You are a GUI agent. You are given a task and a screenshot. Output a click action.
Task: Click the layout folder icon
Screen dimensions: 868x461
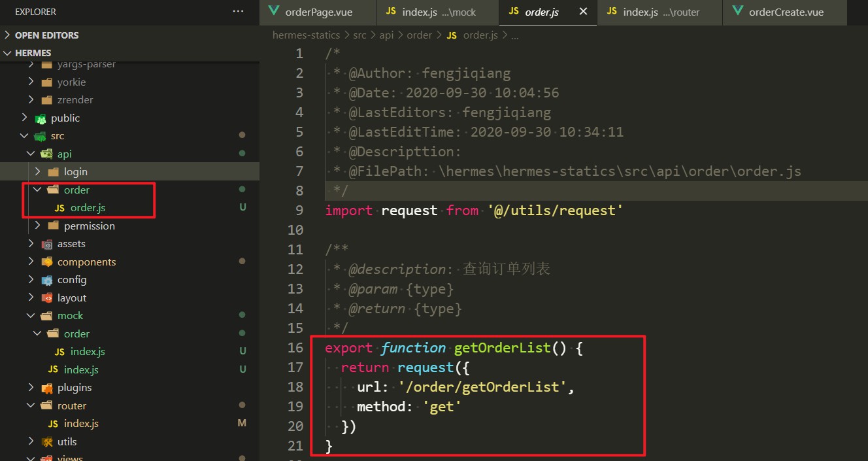click(46, 298)
